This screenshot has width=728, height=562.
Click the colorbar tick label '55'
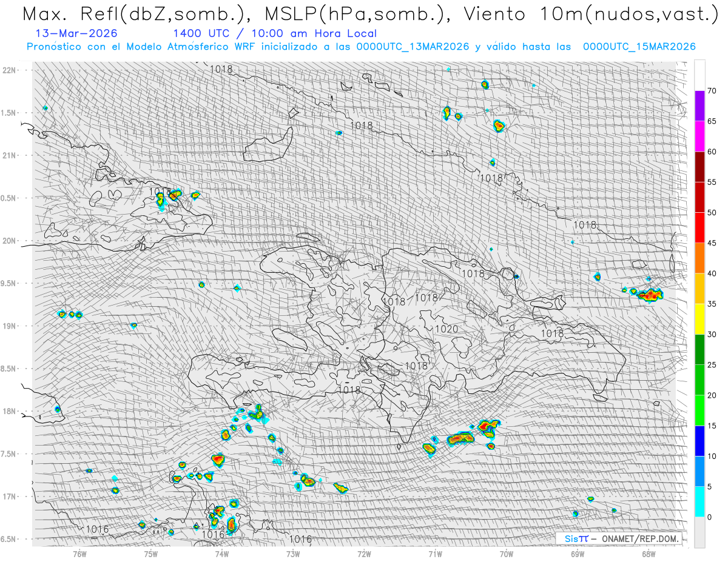coord(712,182)
